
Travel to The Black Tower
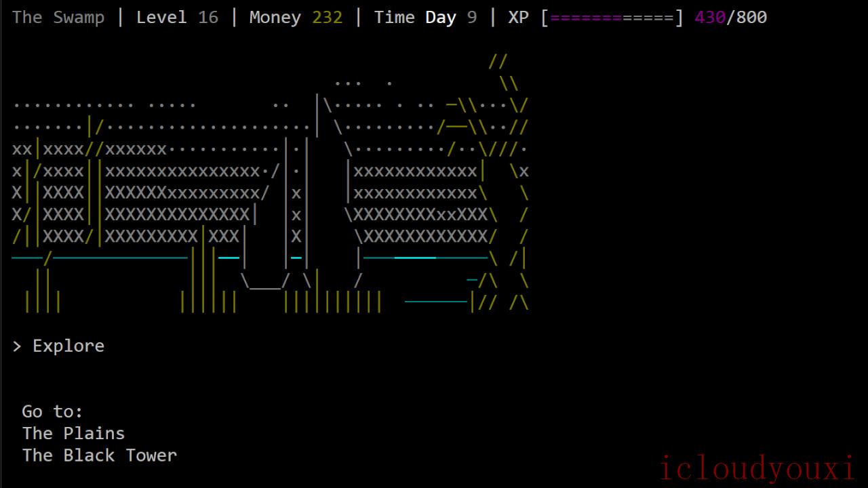(99, 455)
